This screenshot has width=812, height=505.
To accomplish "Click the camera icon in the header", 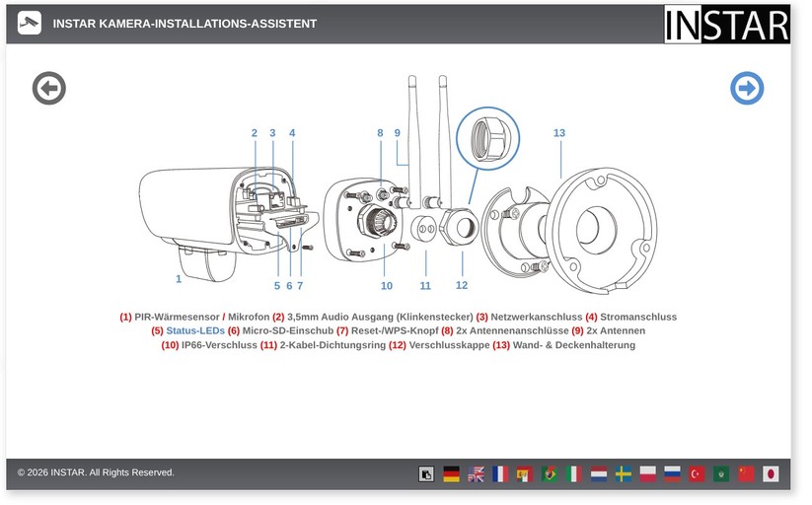I will (30, 24).
